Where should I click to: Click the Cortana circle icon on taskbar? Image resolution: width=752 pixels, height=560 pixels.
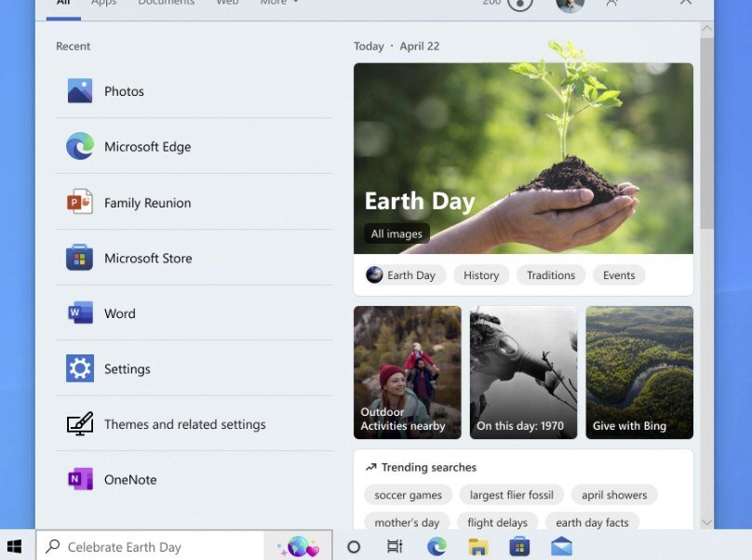pos(354,547)
